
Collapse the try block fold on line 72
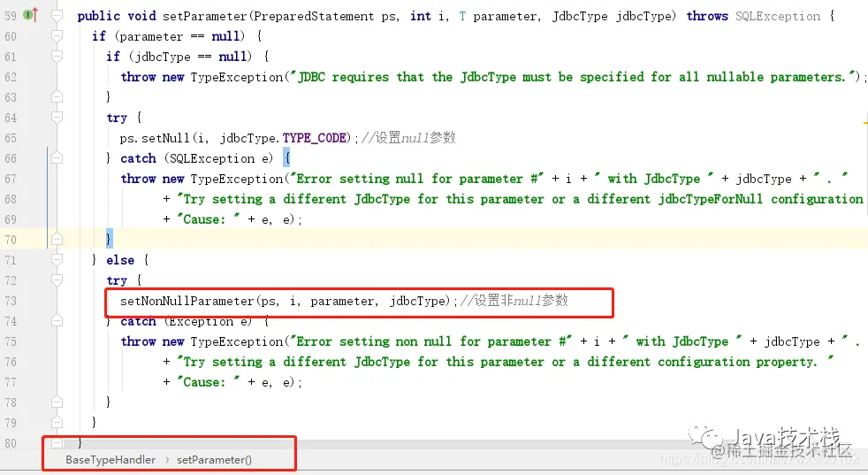[x=57, y=280]
